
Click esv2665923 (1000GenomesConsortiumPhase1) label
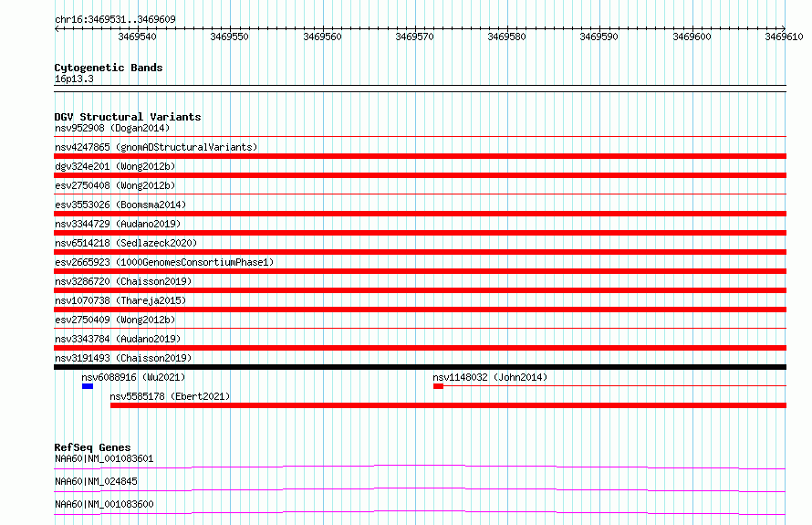[164, 262]
